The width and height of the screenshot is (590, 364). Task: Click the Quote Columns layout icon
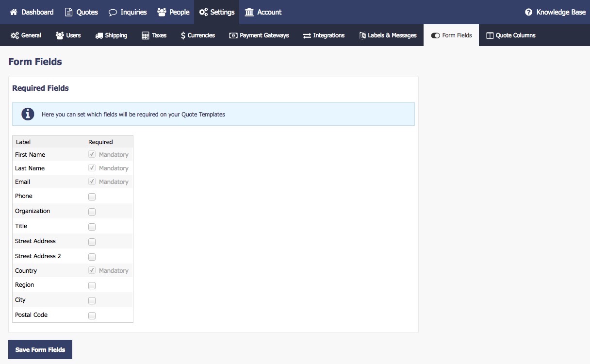(x=490, y=35)
